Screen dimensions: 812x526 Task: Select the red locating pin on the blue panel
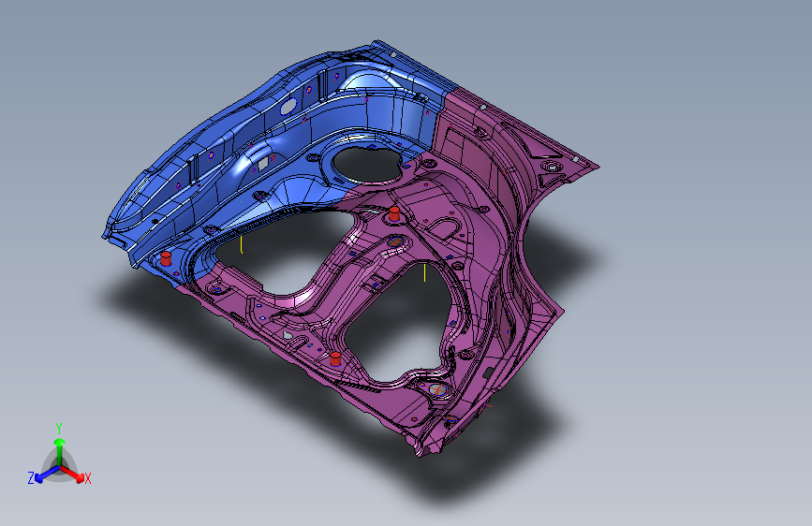click(166, 259)
